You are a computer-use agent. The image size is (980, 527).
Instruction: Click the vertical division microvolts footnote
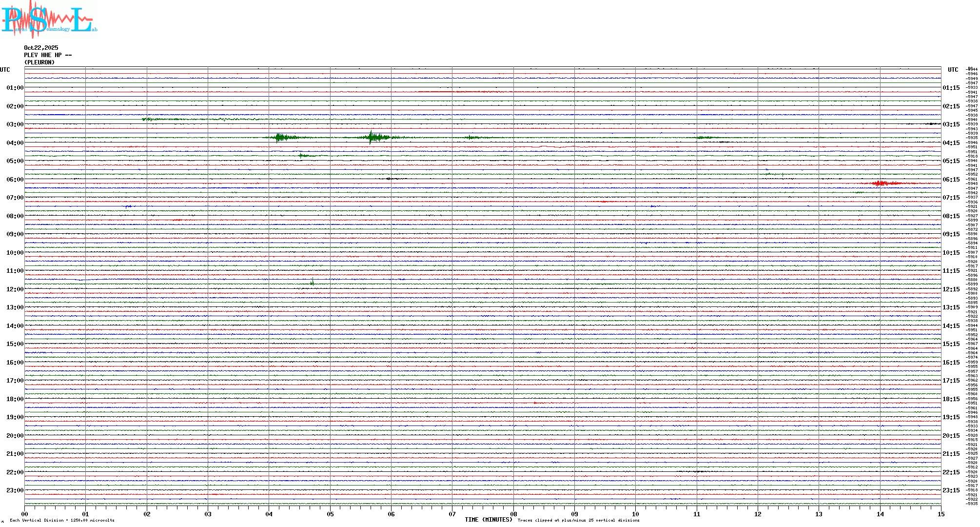(62, 520)
